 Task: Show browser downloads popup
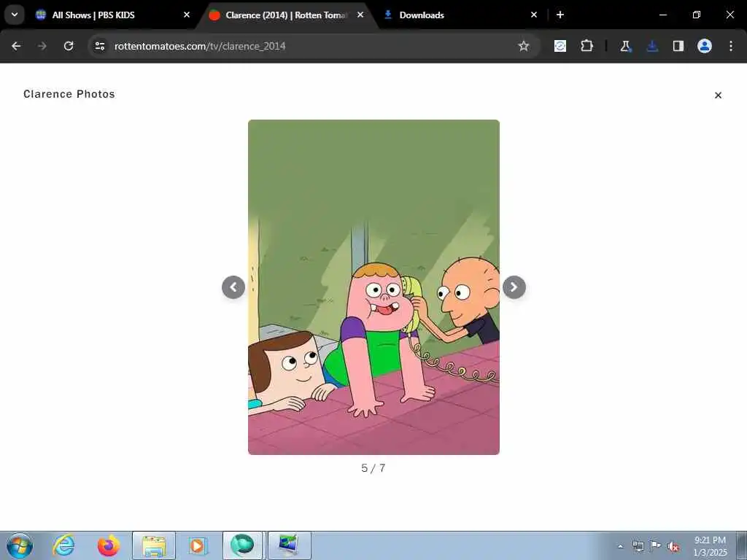pos(652,46)
